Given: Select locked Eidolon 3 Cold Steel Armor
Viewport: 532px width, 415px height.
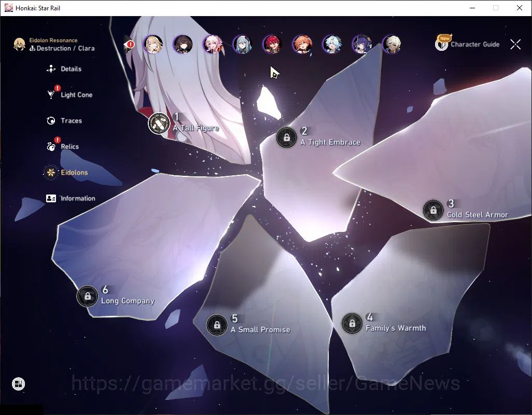Looking at the screenshot, I should [433, 210].
